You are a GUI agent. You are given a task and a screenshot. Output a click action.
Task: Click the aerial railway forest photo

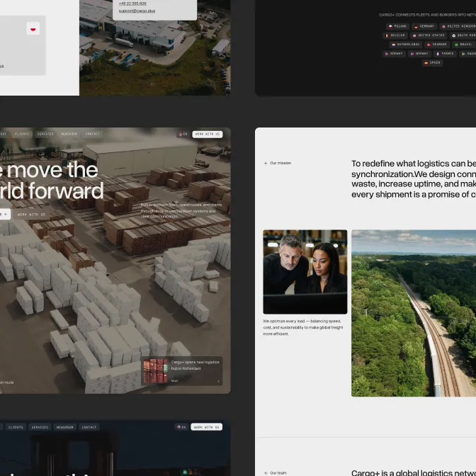click(414, 313)
